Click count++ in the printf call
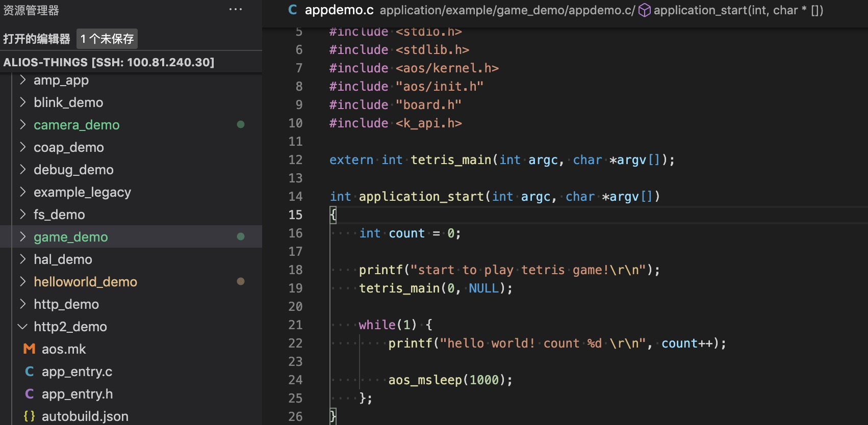 click(x=687, y=343)
